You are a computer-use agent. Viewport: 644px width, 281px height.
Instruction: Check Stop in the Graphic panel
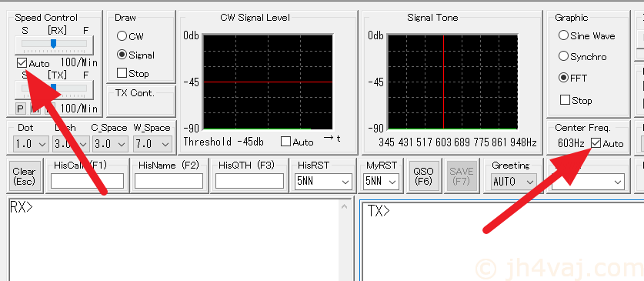coord(565,100)
